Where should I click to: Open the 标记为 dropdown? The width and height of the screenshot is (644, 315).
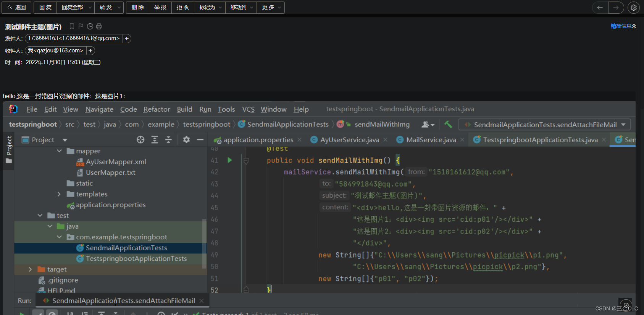pos(210,7)
